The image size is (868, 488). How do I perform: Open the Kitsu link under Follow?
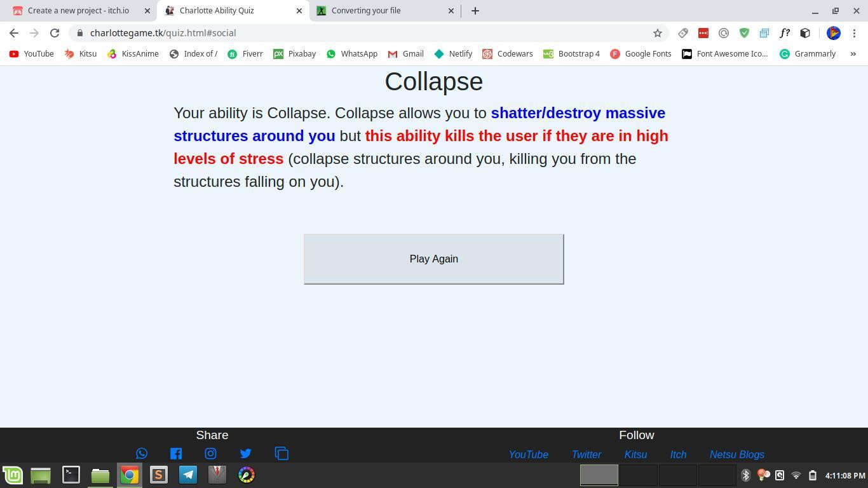click(635, 454)
